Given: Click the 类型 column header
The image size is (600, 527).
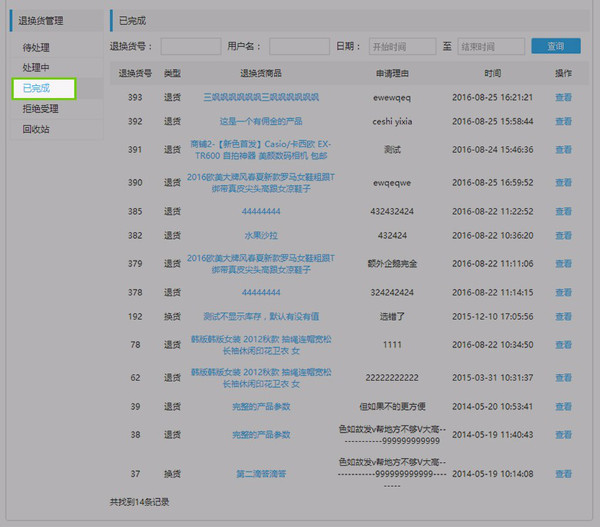Looking at the screenshot, I should pyautogui.click(x=172, y=73).
